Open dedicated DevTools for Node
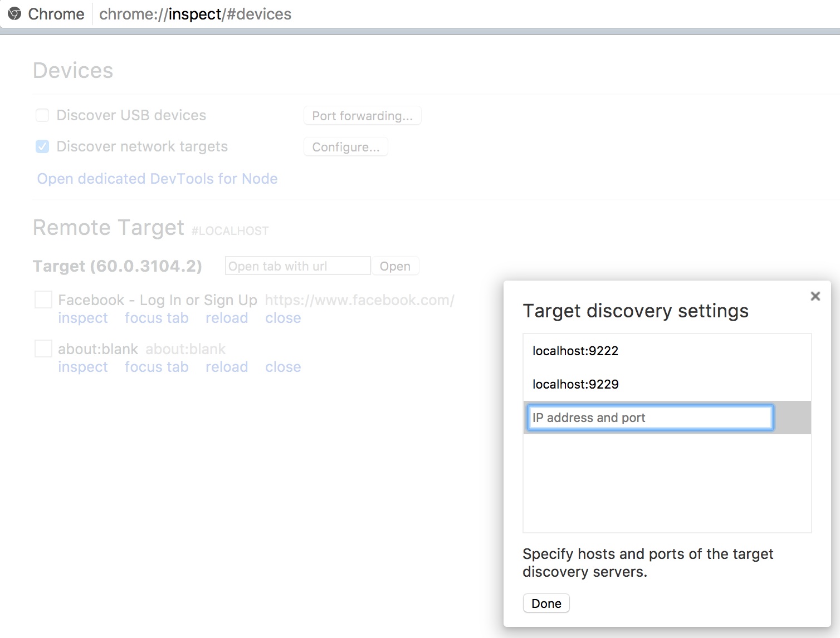 click(x=157, y=179)
